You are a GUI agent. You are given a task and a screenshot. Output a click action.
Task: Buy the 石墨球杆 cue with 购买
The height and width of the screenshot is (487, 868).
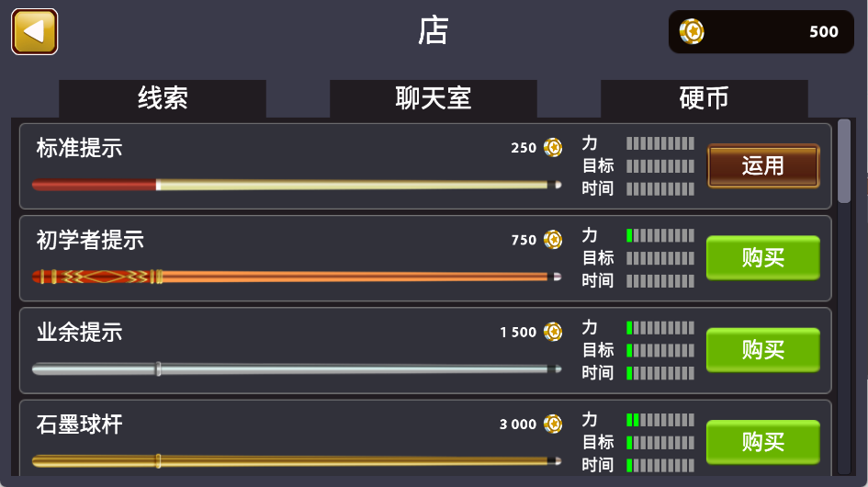click(x=763, y=442)
